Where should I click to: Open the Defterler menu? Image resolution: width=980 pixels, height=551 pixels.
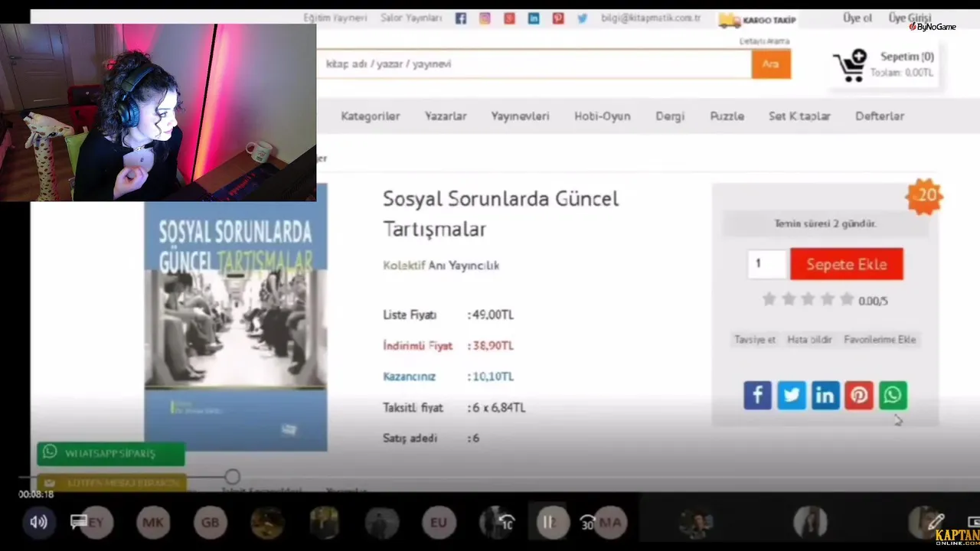point(880,116)
